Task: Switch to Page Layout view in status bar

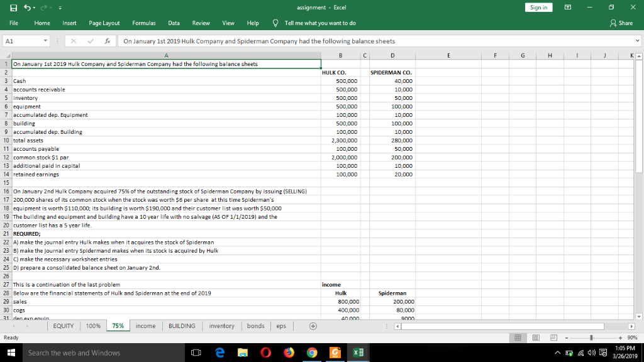Action: 535,338
